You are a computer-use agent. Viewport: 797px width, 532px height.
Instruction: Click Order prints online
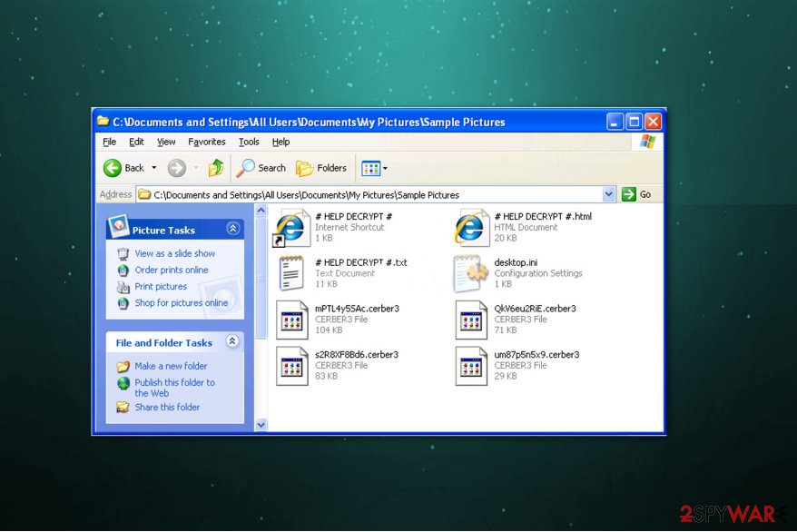coord(172,270)
